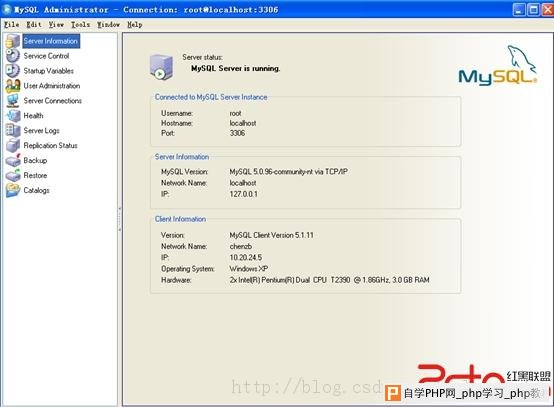Image resolution: width=554 pixels, height=407 pixels.
Task: Click the 'MySQL Server is running.' text
Action: pos(235,69)
